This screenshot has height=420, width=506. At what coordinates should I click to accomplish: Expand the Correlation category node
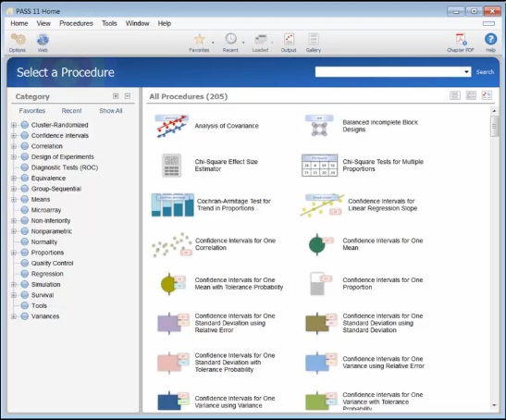coord(14,146)
